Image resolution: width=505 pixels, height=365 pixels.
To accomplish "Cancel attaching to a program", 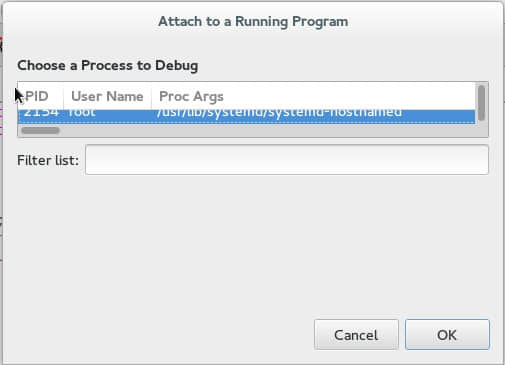I will [356, 335].
